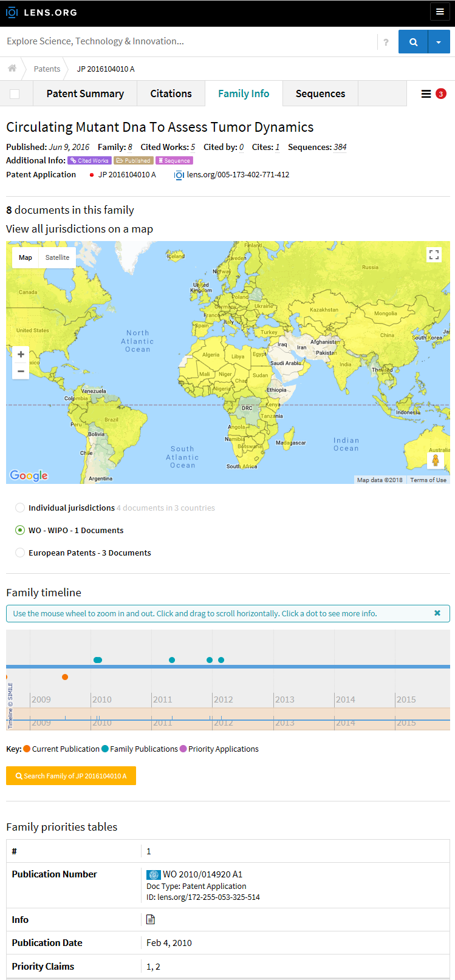Zoom in on the map
Viewport: 455px width, 980px height.
[x=21, y=354]
